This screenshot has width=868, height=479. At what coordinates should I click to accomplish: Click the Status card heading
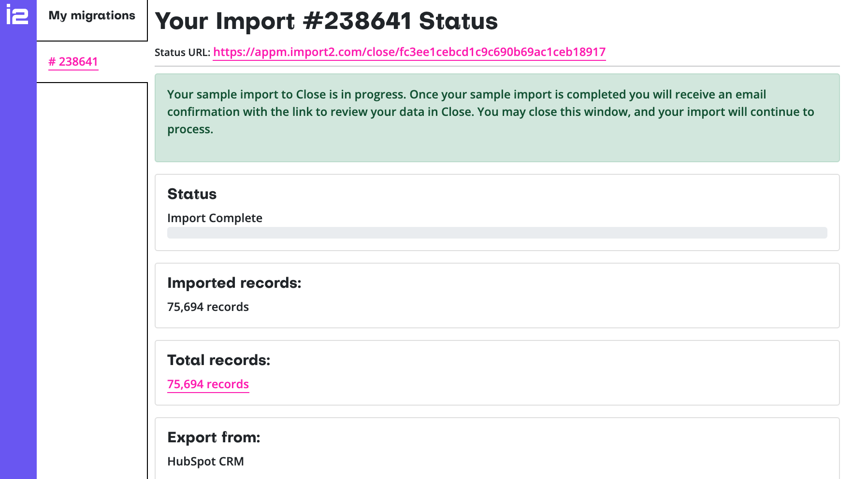pyautogui.click(x=192, y=194)
